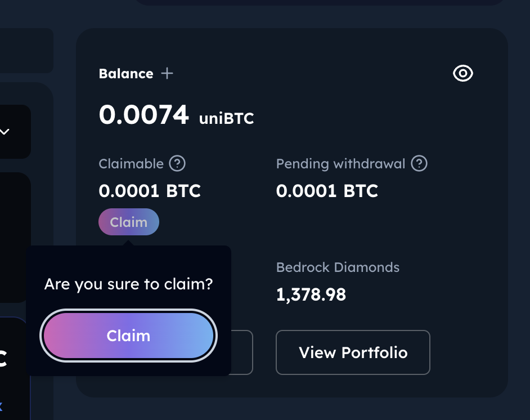530x420 pixels.
Task: Click the button partly hidden behind the popover
Action: pyautogui.click(x=242, y=352)
